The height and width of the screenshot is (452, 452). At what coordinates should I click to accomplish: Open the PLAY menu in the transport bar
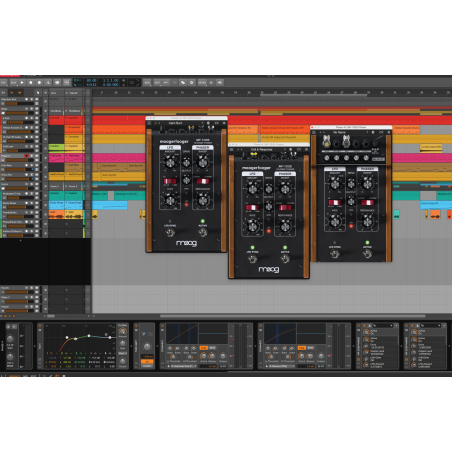click(13, 82)
